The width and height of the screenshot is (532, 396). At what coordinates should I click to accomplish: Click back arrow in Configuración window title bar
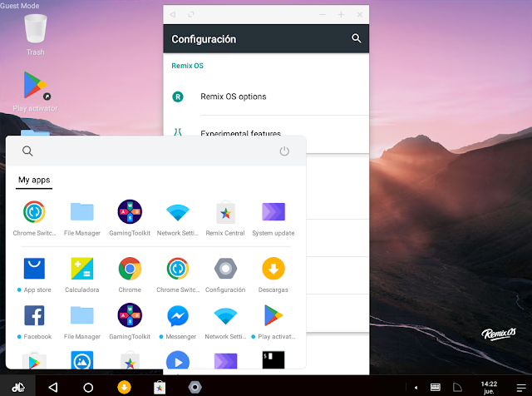[x=173, y=14]
